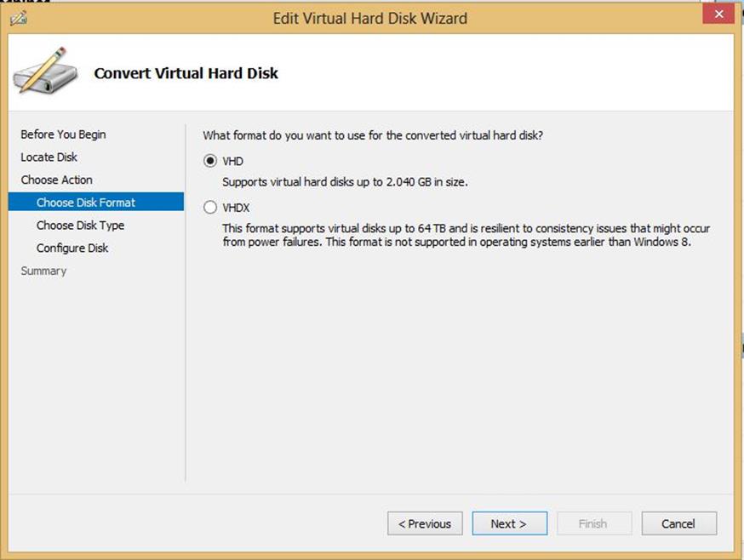This screenshot has height=560, width=744.
Task: Click the VHDX 64 TB description text
Action: point(466,235)
